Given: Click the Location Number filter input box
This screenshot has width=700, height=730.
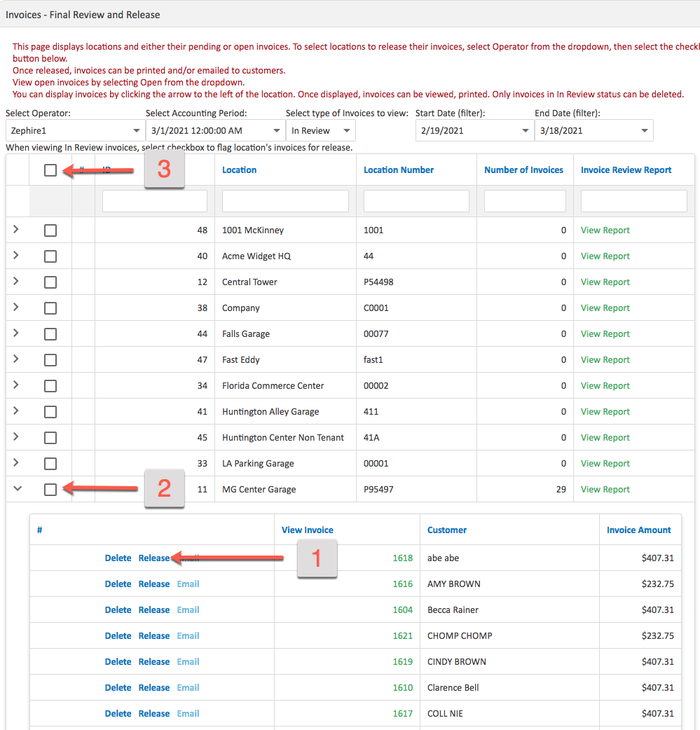Looking at the screenshot, I should tap(416, 200).
